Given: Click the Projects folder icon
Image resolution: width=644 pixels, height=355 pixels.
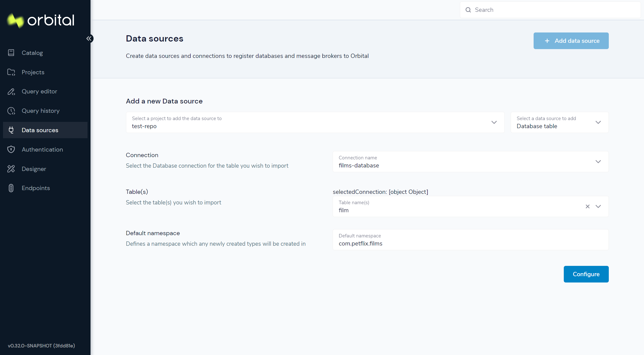Looking at the screenshot, I should tap(11, 72).
